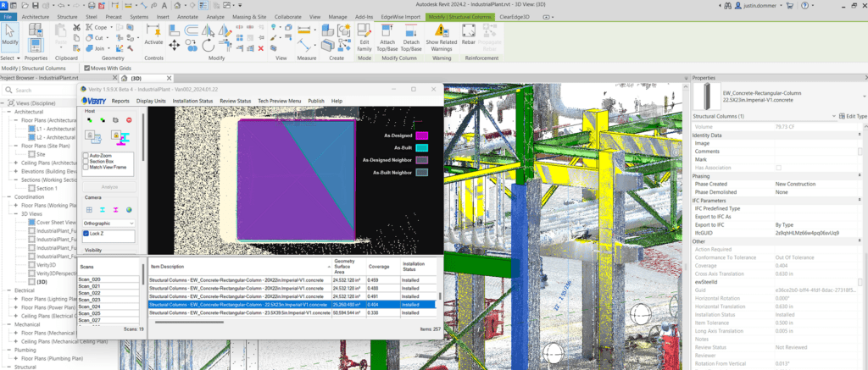Open the Structure ribbon tab

[68, 17]
